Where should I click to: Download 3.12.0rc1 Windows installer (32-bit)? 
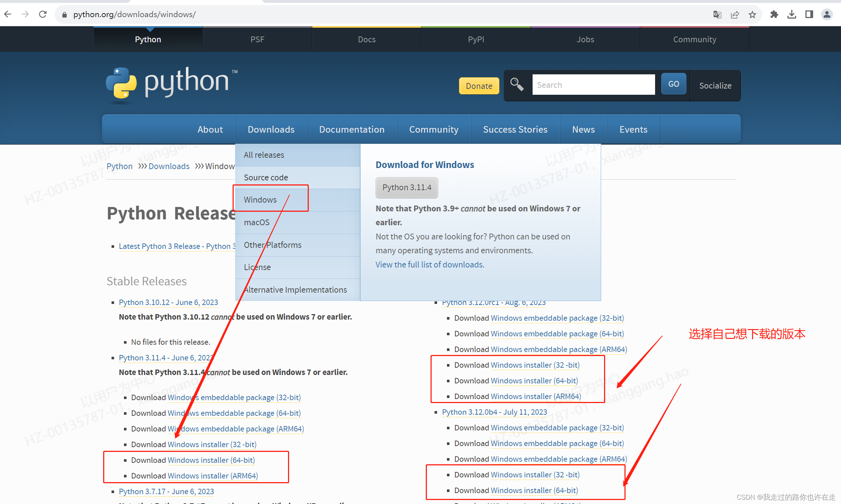tap(535, 365)
